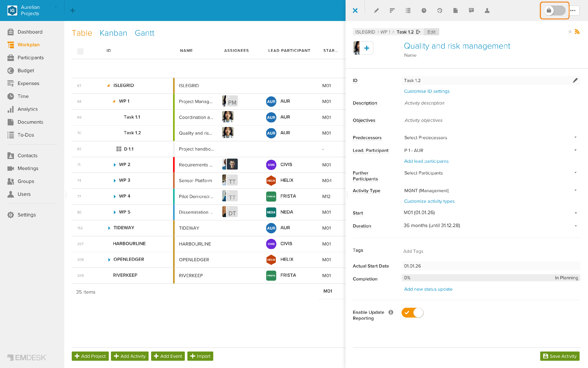Open the comments panel icon
This screenshot has width=588, height=368.
coord(471,10)
